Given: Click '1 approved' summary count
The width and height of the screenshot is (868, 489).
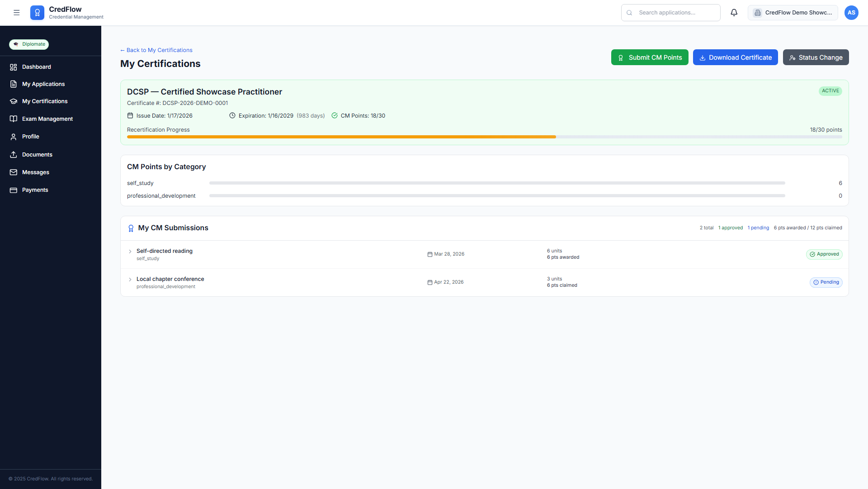Looking at the screenshot, I should (x=731, y=228).
